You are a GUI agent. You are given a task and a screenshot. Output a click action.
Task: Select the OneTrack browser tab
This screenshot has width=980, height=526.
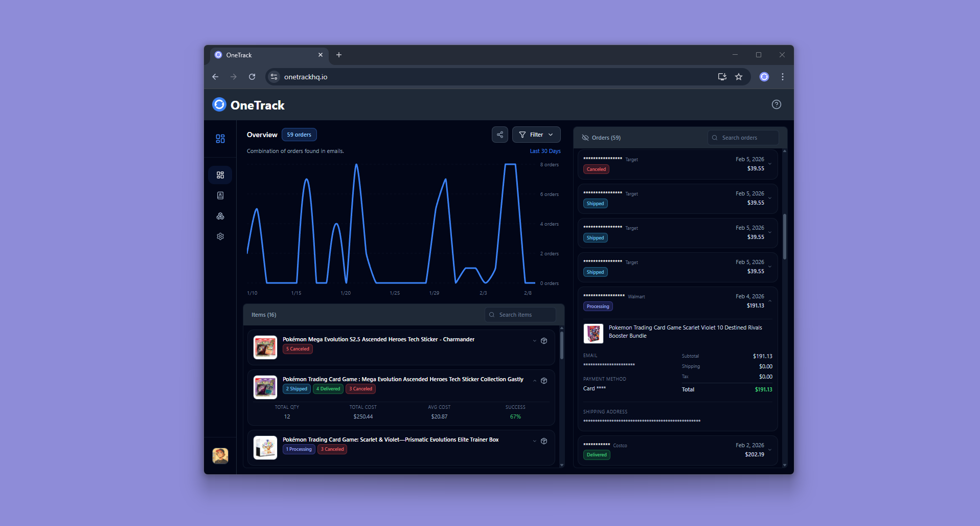click(x=269, y=55)
